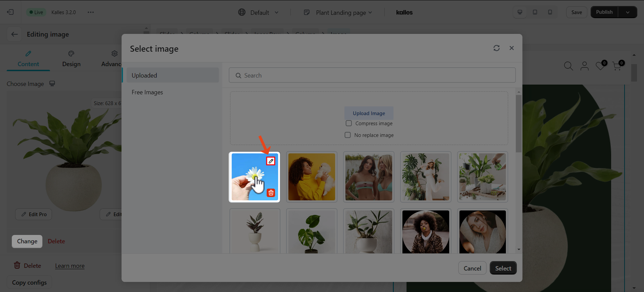
Task: Click in the image Search field
Action: (x=372, y=75)
